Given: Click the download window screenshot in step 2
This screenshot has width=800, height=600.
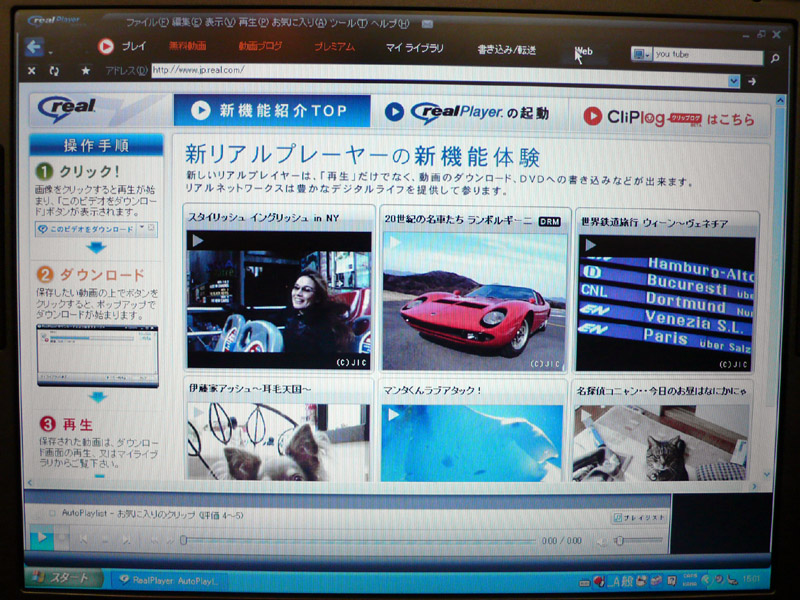Looking at the screenshot, I should (x=97, y=356).
